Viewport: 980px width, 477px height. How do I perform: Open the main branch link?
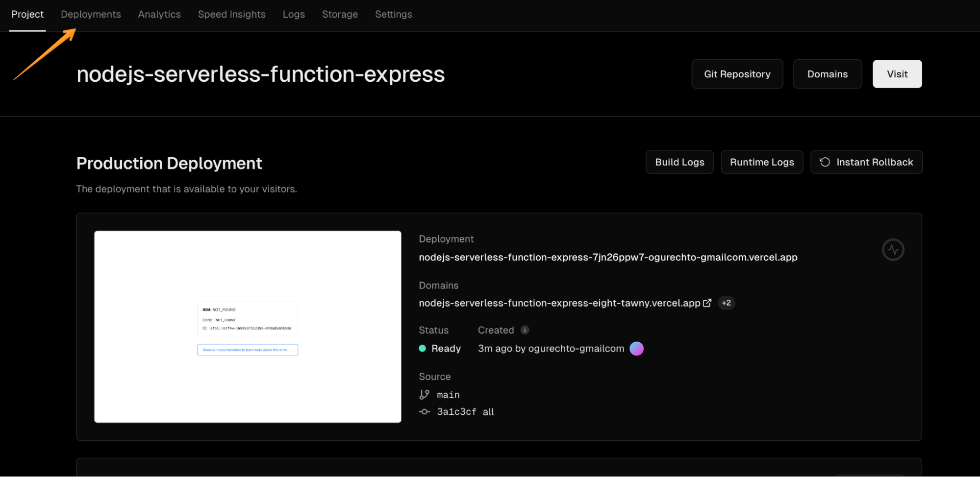(x=448, y=394)
